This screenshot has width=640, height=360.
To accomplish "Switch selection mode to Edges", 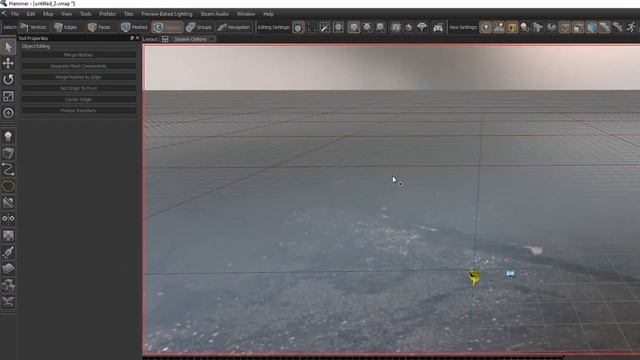I will point(66,27).
